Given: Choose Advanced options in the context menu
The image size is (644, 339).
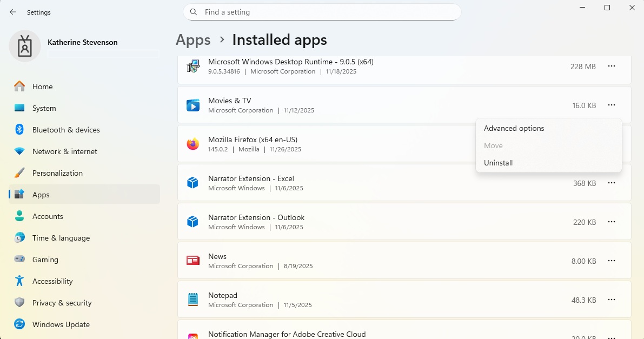Looking at the screenshot, I should [x=514, y=128].
